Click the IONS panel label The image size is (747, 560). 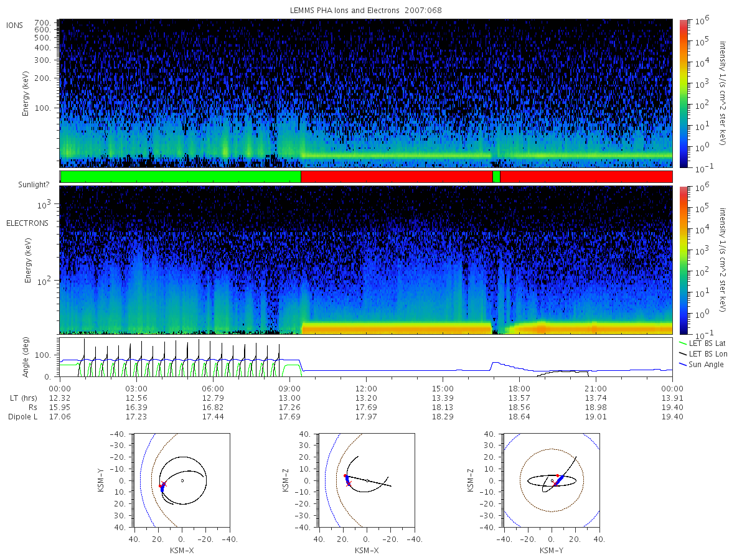15,25
